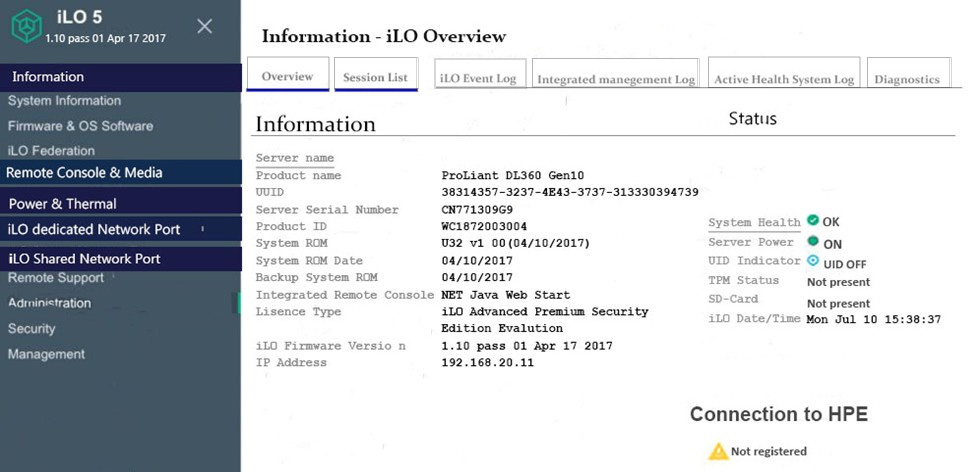Viewport: 980px width, 472px height.
Task: Click the Server name label
Action: coord(294,158)
